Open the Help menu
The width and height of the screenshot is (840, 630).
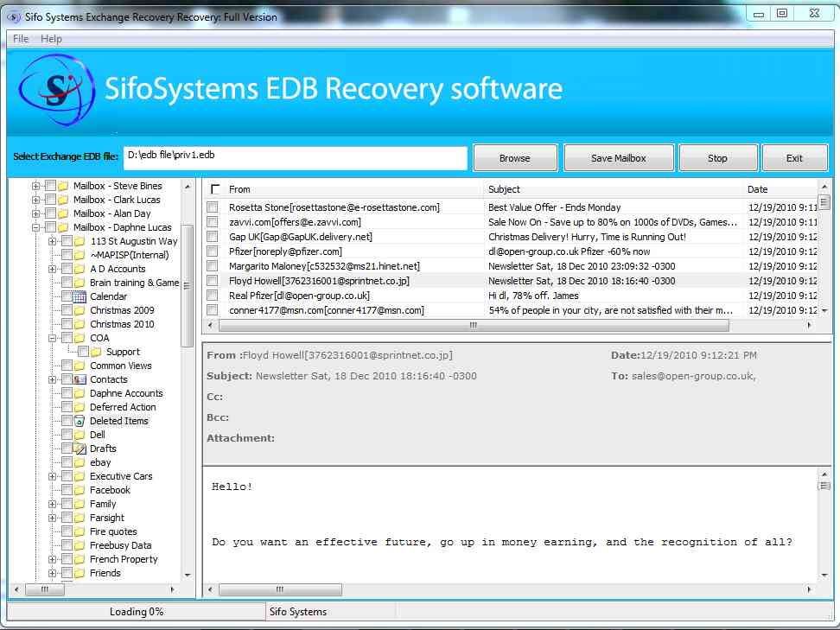52,39
